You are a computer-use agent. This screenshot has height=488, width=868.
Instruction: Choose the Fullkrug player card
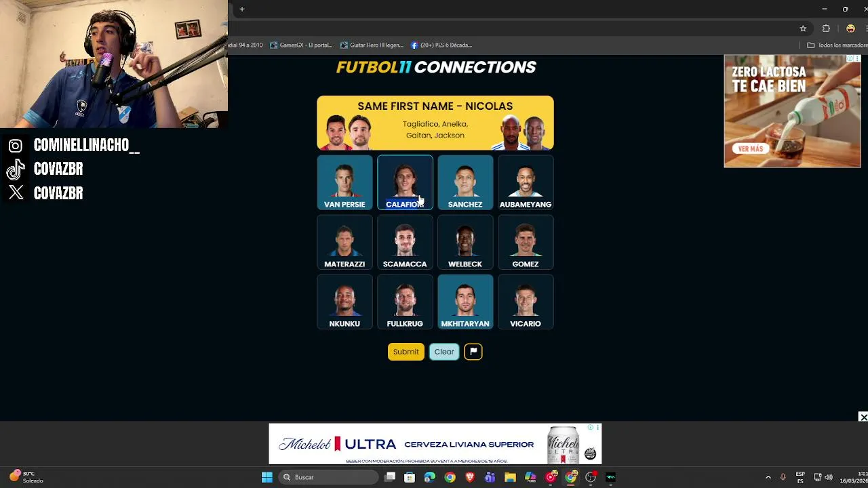(x=405, y=302)
